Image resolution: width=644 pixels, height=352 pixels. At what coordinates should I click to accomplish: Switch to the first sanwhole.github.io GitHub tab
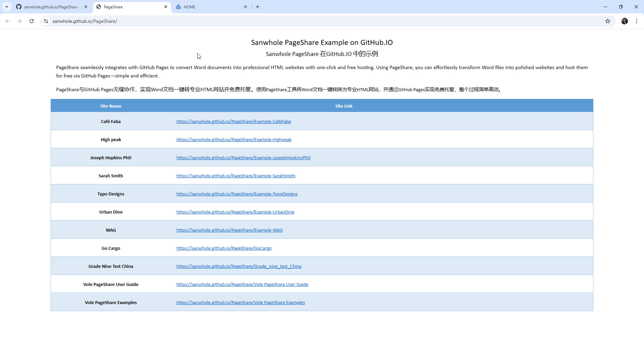click(x=50, y=7)
